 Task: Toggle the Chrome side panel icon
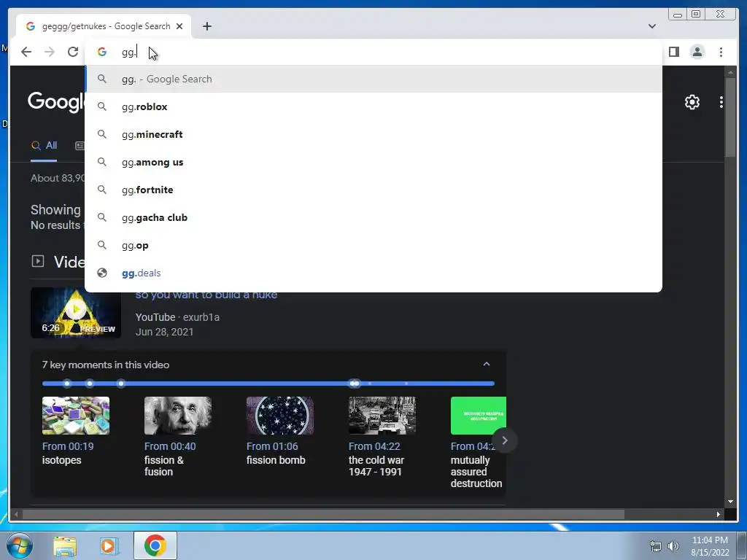(x=673, y=52)
